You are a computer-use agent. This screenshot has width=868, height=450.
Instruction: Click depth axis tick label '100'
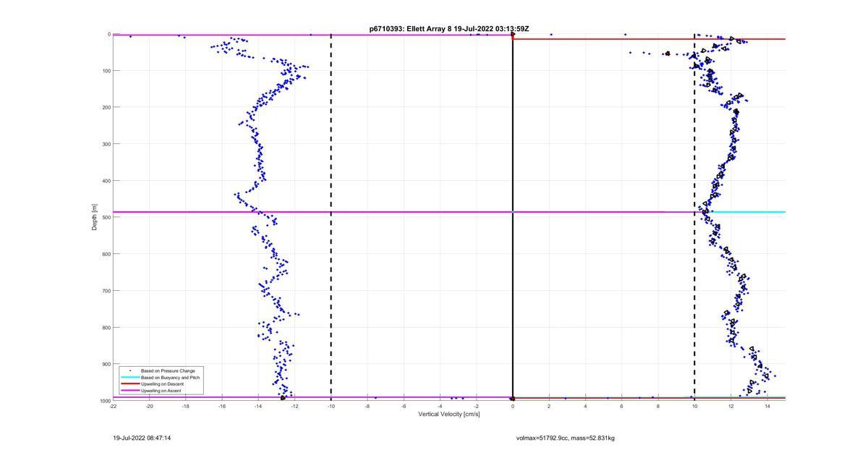(x=106, y=71)
